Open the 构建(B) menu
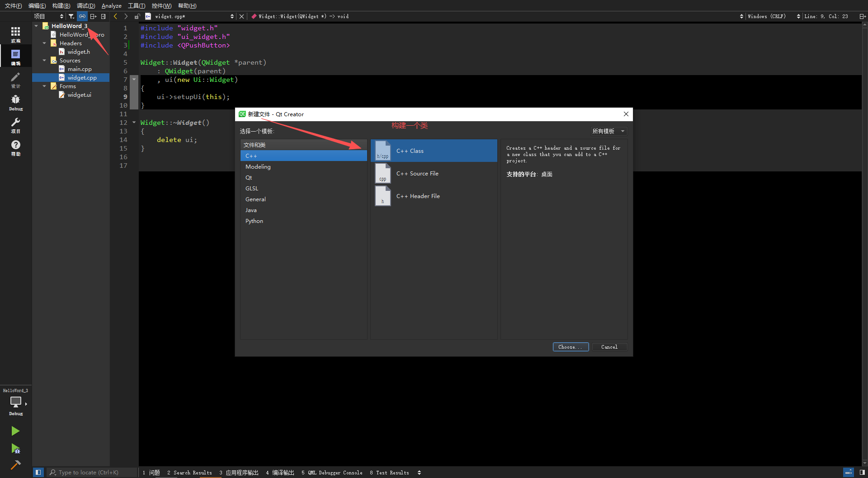 tap(61, 5)
